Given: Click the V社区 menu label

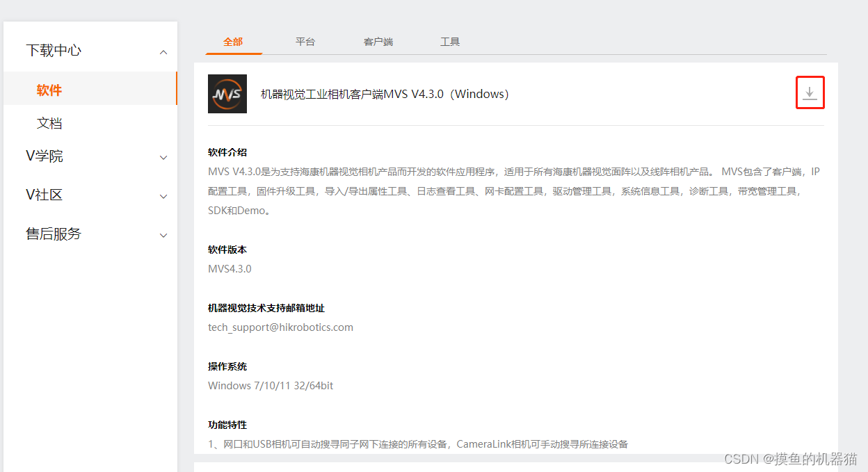Looking at the screenshot, I should pos(45,195).
